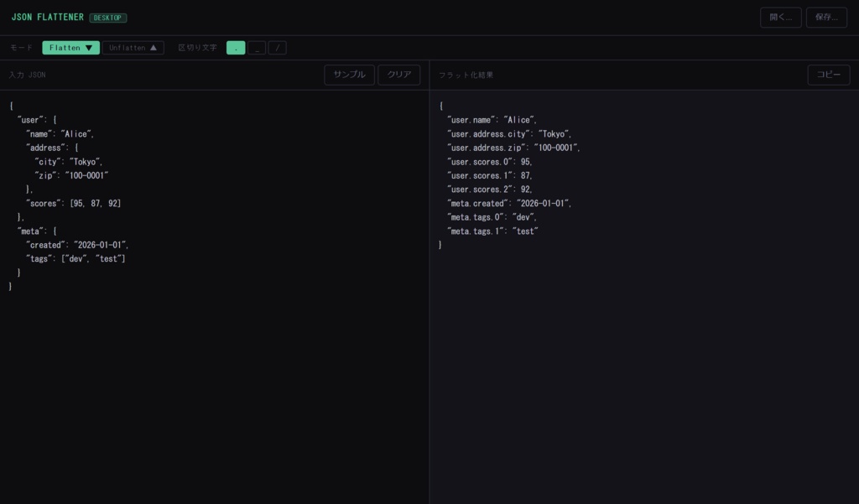The width and height of the screenshot is (859, 504).
Task: Click the "address": { input line
Action: 52,148
